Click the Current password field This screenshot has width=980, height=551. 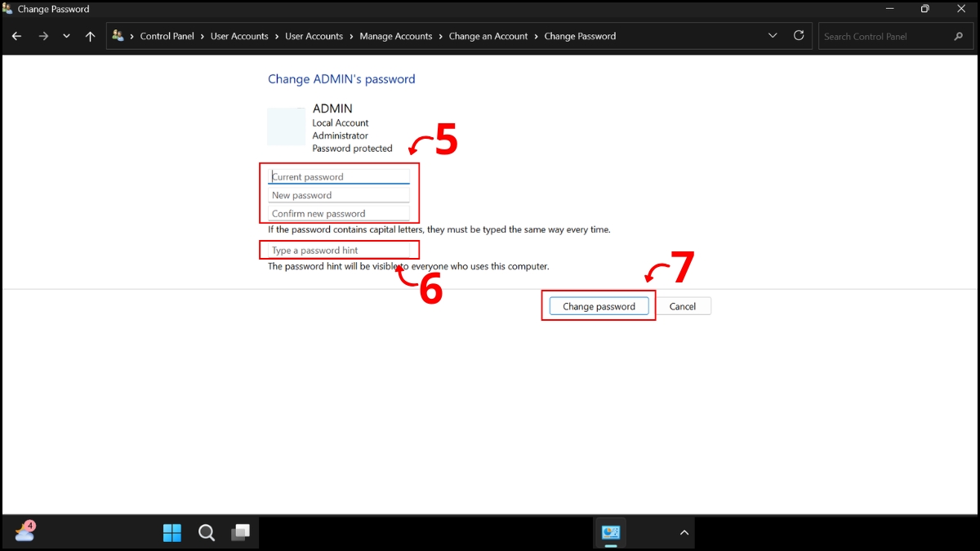340,176
